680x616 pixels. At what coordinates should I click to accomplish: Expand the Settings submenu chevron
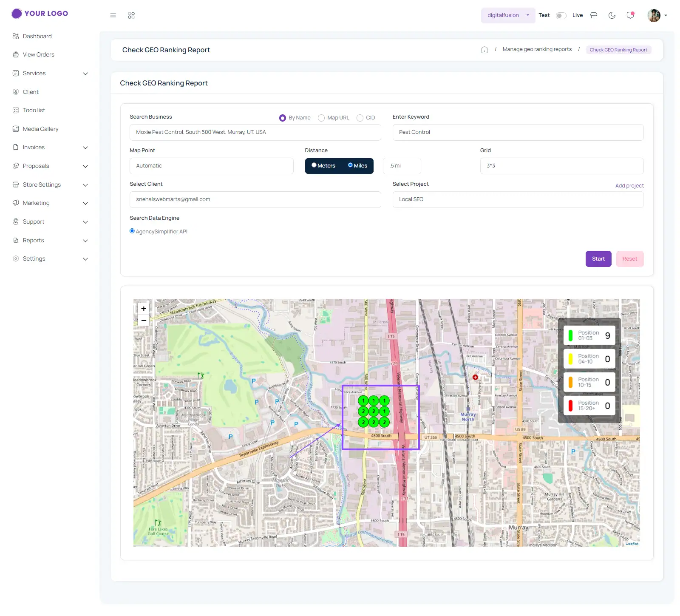tap(85, 259)
